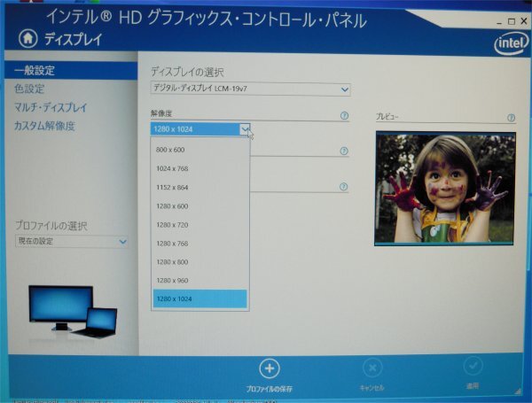Click the ディスプレイ page title text
The width and height of the screenshot is (532, 403).
73,39
